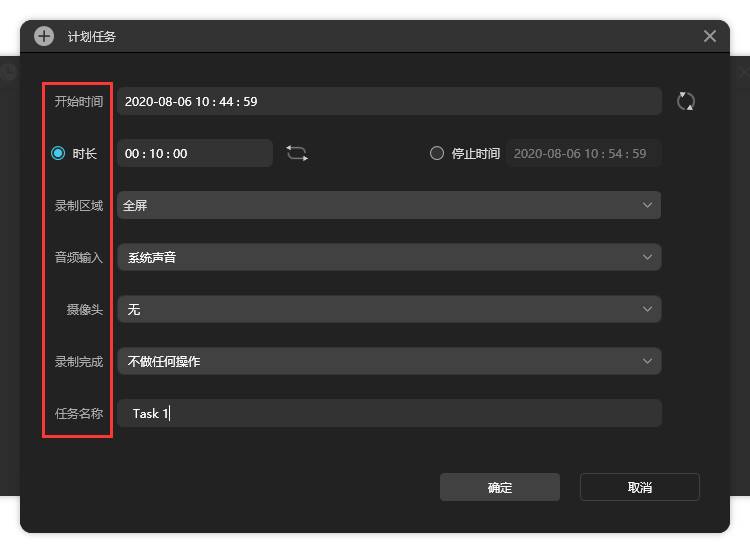Click the 摄像头 label
The height and width of the screenshot is (553, 750).
[x=85, y=310]
